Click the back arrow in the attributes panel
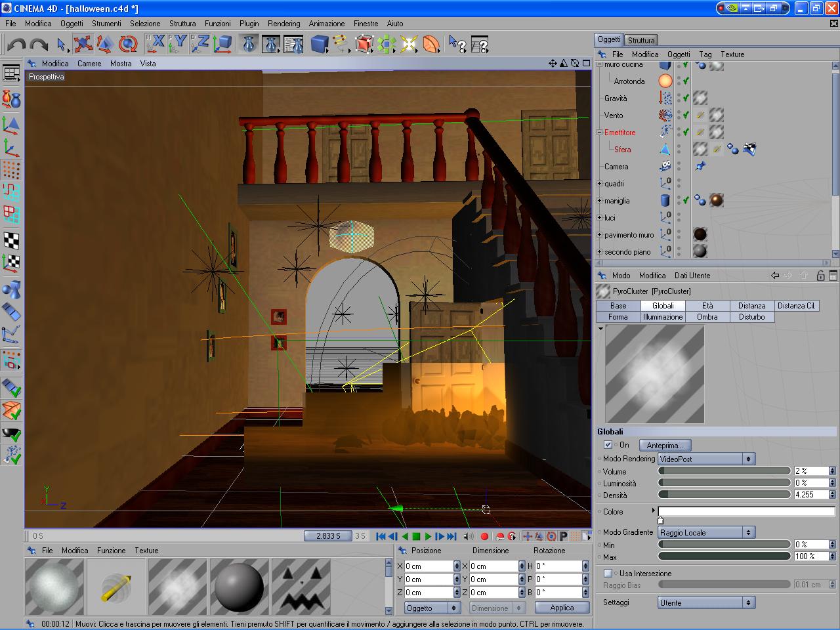The width and height of the screenshot is (840, 630). 775,276
